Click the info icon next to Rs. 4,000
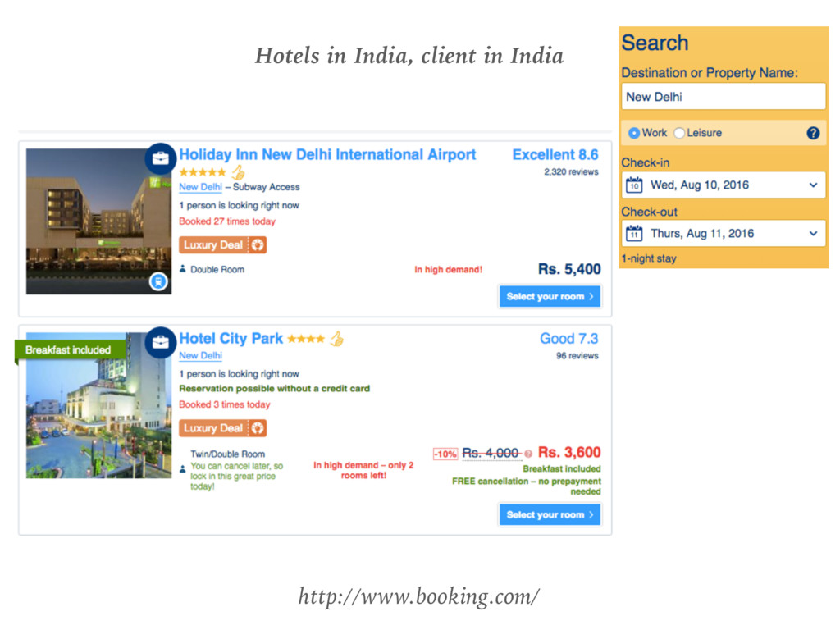Screen dimensions: 840x630 [x=528, y=454]
